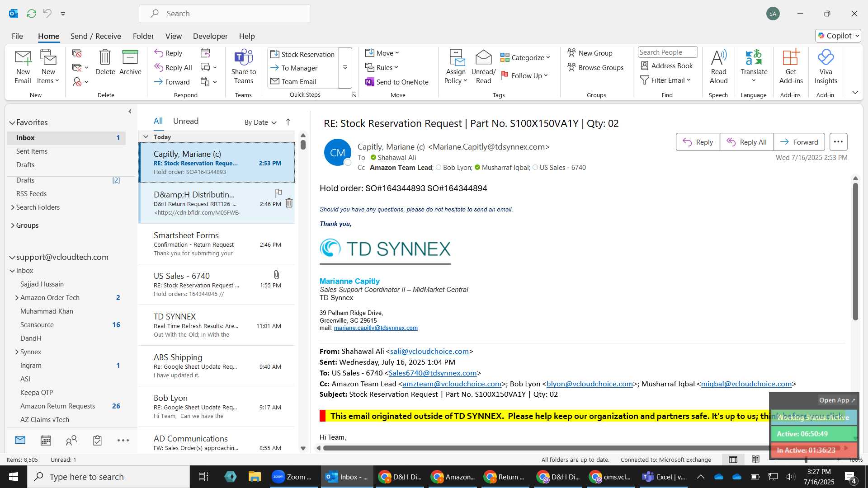Open By Date sort dropdown

pyautogui.click(x=260, y=122)
